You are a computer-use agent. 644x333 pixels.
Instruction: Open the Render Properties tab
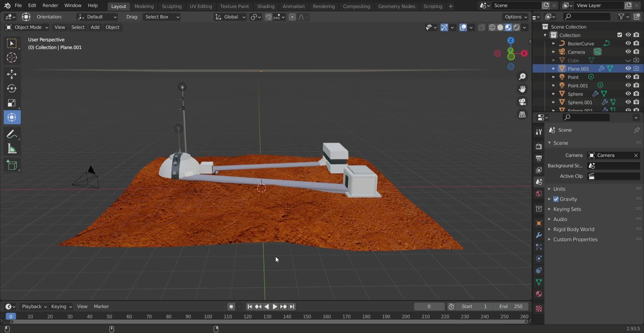539,146
